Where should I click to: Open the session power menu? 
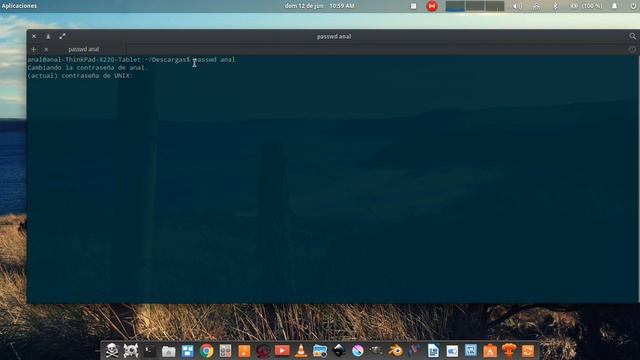click(633, 6)
